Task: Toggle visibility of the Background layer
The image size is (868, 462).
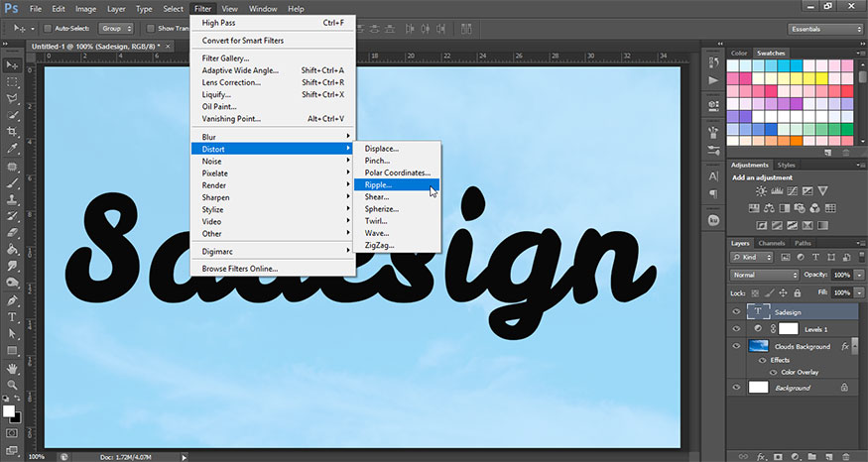Action: [x=736, y=388]
